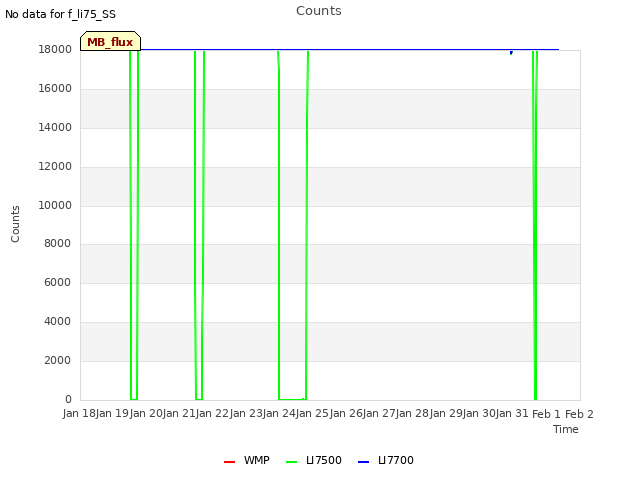Click the 'Jan 22' x-axis date label
Image resolution: width=640 pixels, height=480 pixels.
tap(212, 413)
